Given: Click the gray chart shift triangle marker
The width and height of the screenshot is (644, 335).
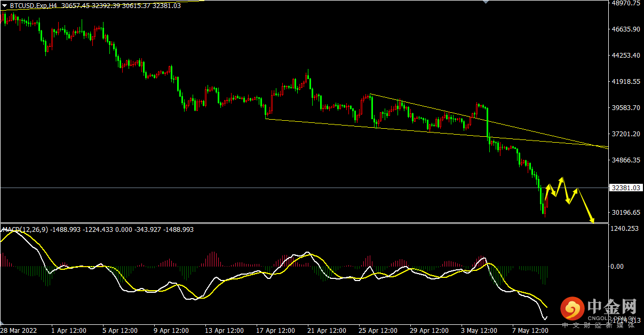Looking at the screenshot, I should [x=485, y=2].
